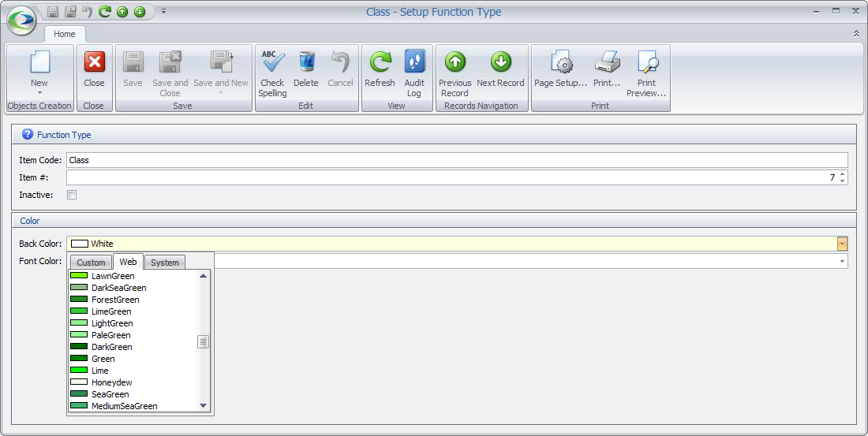Screen dimensions: 868x436
Task: Choose the DarkGreen color
Action: click(x=133, y=347)
